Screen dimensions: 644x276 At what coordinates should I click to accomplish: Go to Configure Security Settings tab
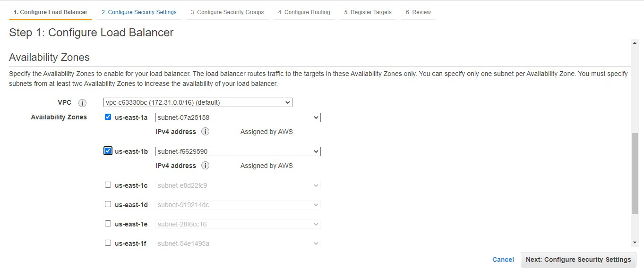click(x=139, y=12)
